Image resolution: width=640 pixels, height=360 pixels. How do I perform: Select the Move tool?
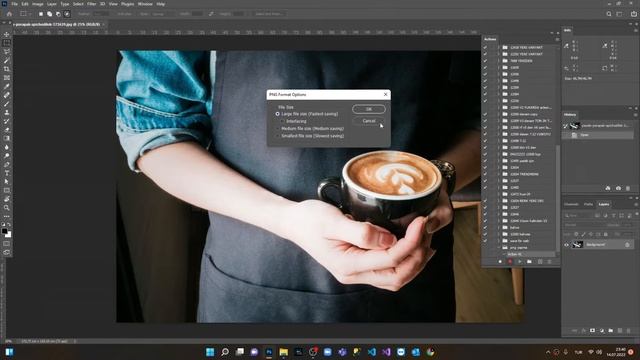click(7, 34)
